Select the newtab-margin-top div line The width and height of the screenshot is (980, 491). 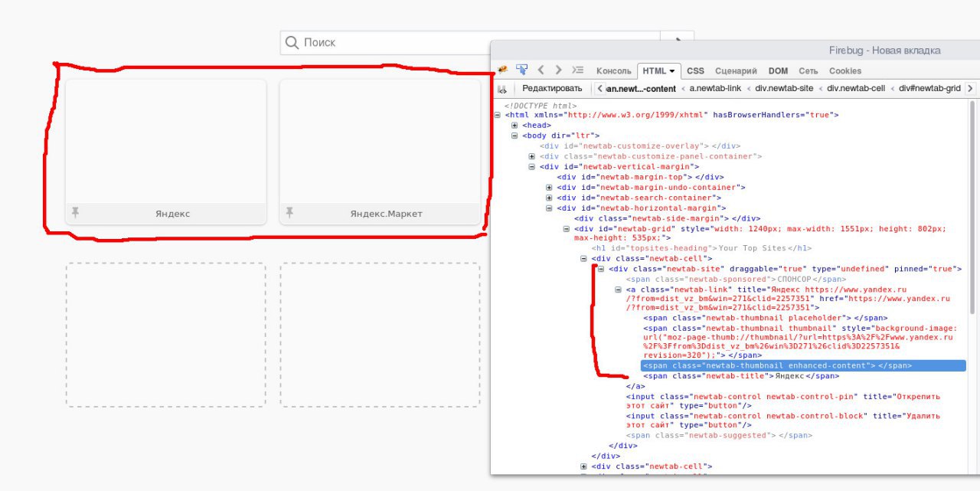[640, 177]
